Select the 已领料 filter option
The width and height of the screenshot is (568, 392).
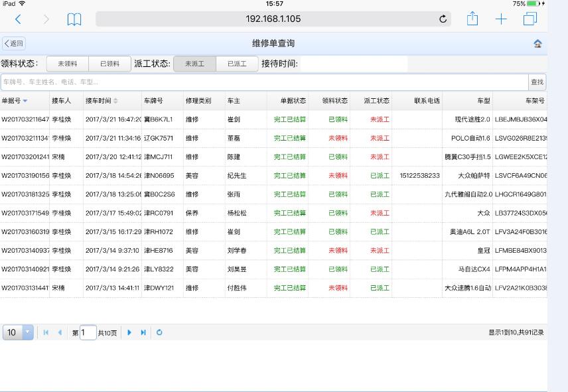tap(109, 64)
